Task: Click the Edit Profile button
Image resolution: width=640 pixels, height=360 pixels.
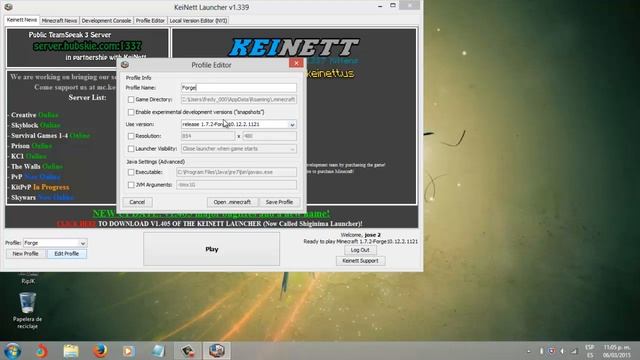Action: pos(67,253)
